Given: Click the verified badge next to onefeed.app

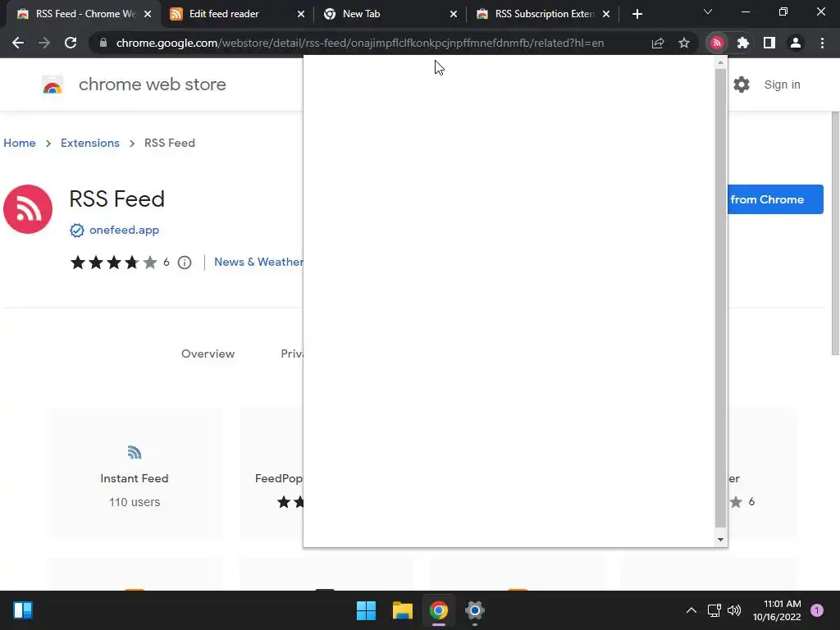Looking at the screenshot, I should 77,231.
